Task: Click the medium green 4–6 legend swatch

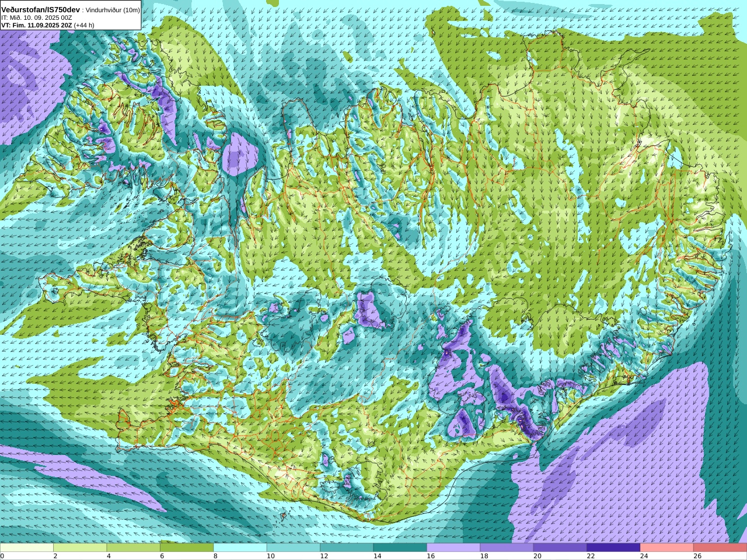Action: click(x=134, y=548)
